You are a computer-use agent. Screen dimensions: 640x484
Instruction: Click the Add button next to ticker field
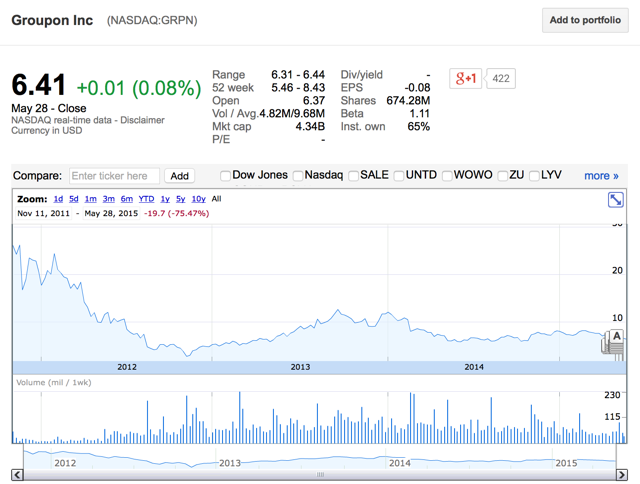pos(180,176)
